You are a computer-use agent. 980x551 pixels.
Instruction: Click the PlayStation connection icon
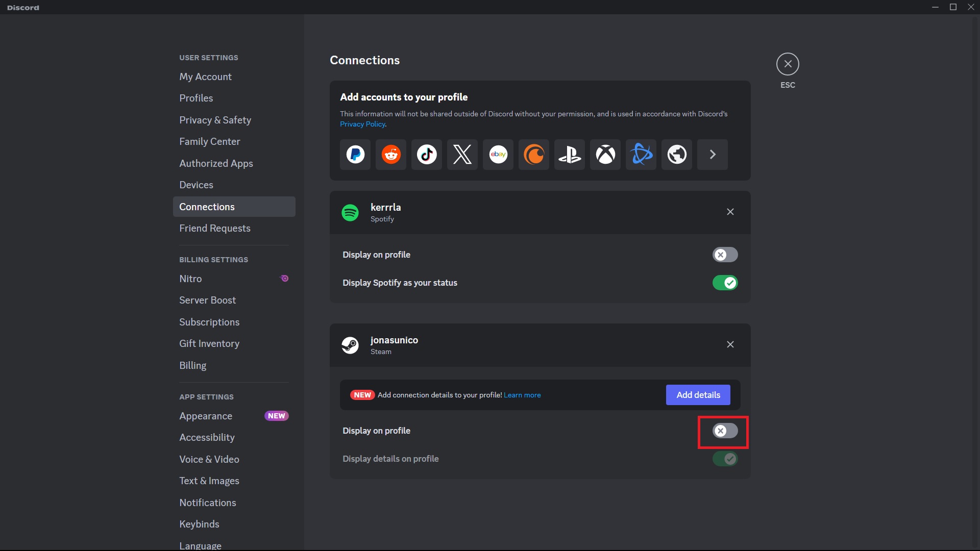tap(570, 154)
